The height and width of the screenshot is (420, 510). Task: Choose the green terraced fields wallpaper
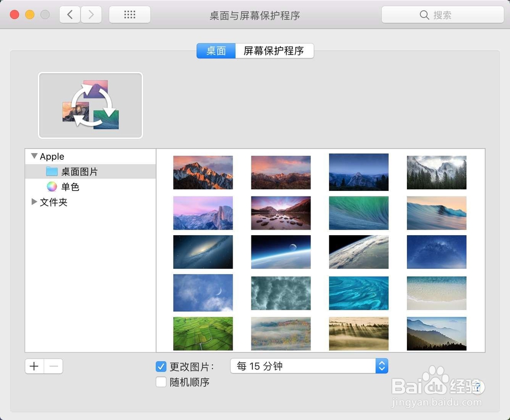[203, 334]
